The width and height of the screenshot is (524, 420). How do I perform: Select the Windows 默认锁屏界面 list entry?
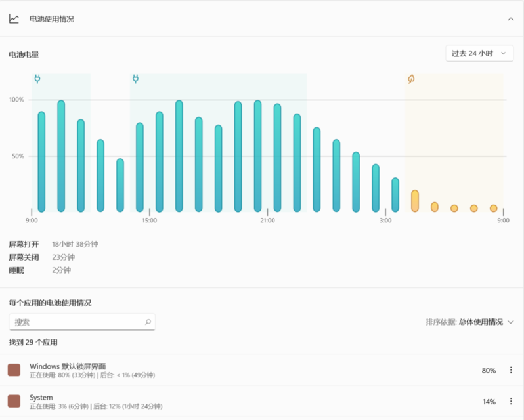click(250, 370)
